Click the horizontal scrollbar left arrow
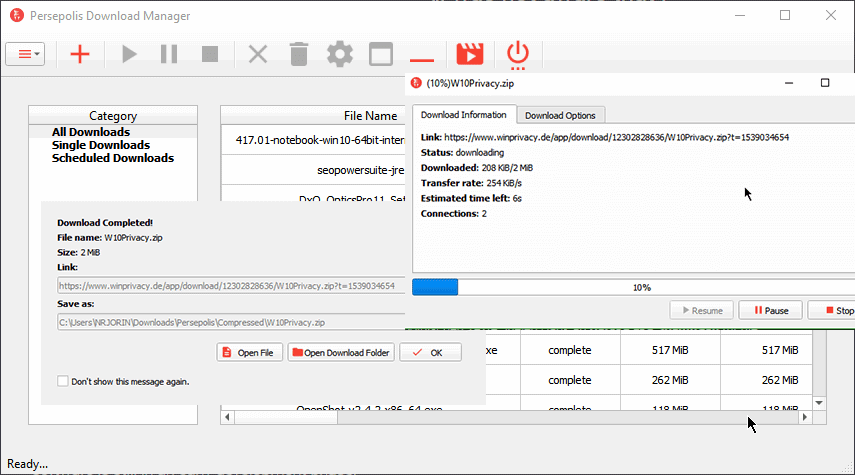The width and height of the screenshot is (855, 475). [227, 417]
